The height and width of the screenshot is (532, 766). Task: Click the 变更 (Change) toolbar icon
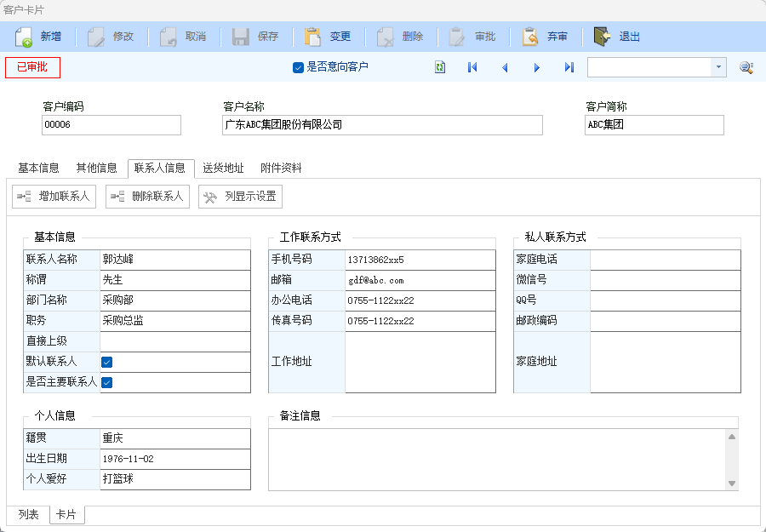313,37
